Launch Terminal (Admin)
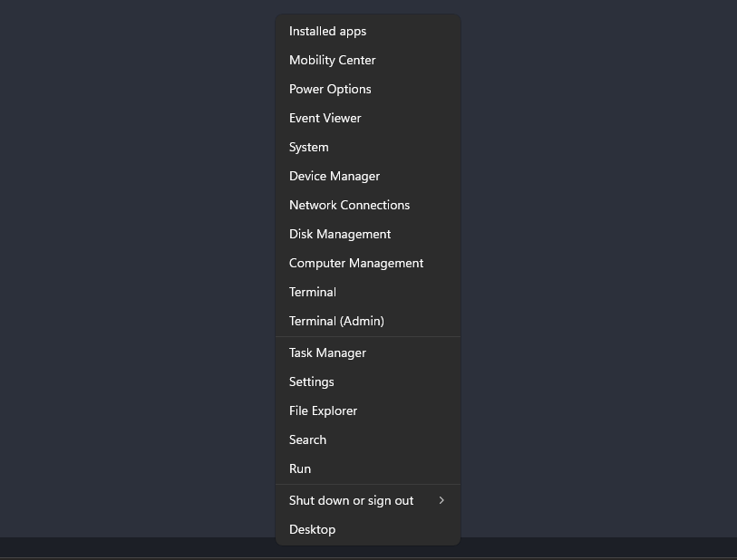 367,321
